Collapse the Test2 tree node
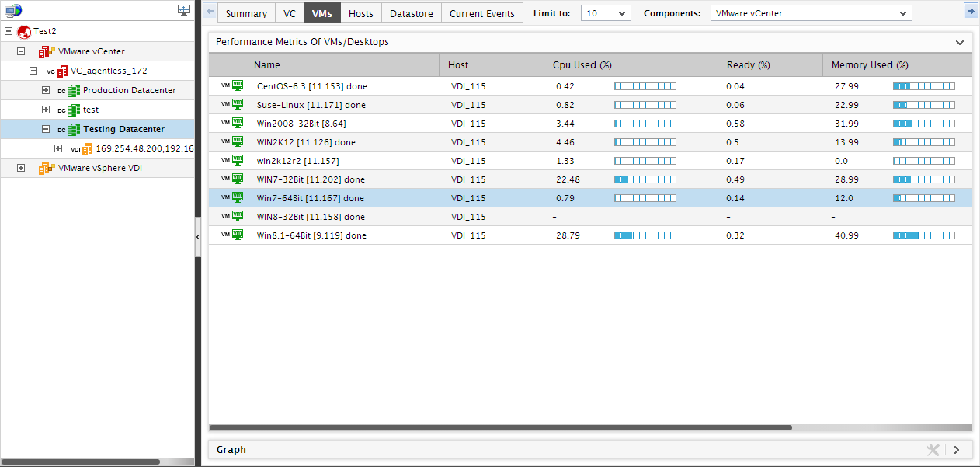The image size is (980, 467). [9, 32]
